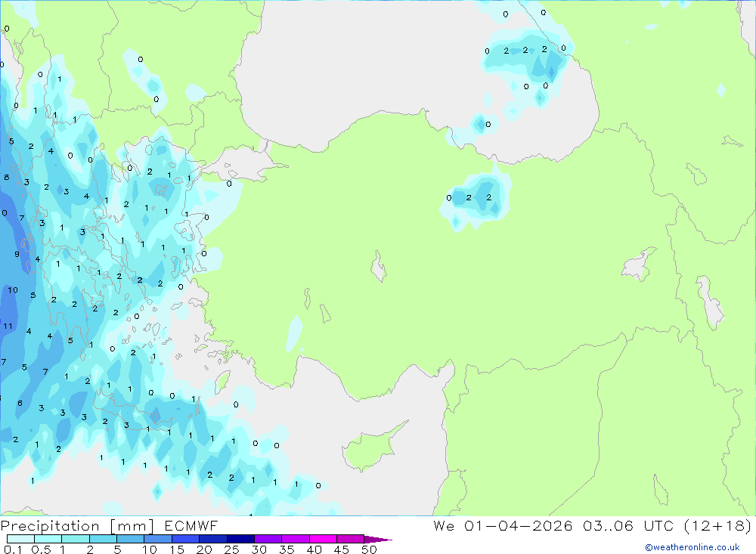
Task: Click the 'Precipitation [mm]' title text
Action: pos(77,526)
